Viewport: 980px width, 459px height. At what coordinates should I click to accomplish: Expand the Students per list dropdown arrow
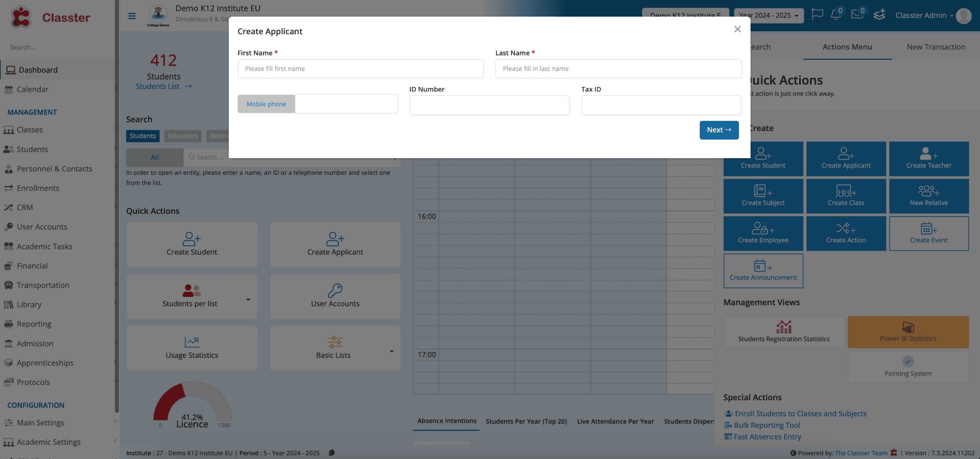coord(248,300)
